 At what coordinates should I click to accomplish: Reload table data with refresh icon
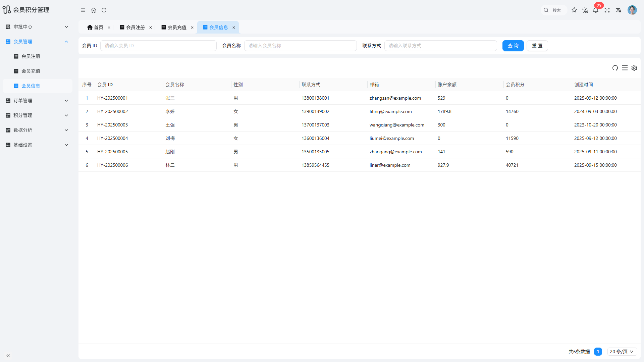click(615, 68)
